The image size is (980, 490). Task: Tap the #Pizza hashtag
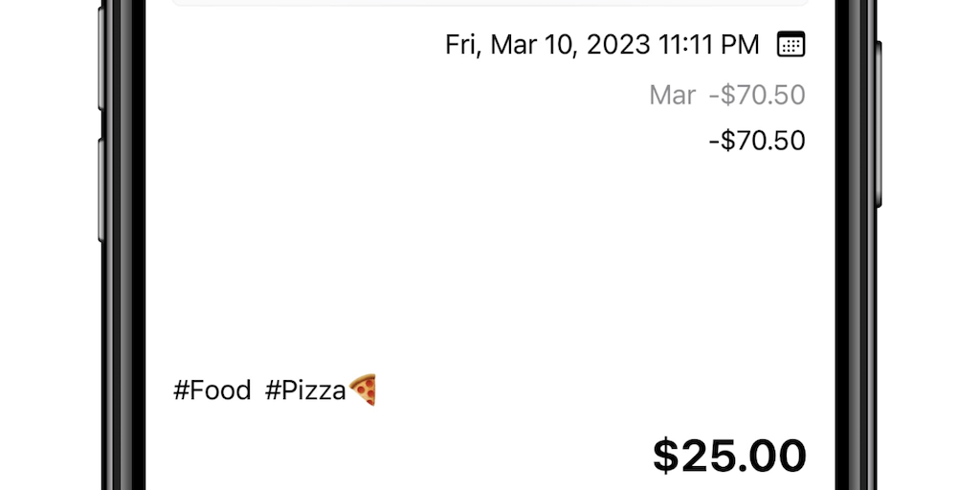[304, 390]
